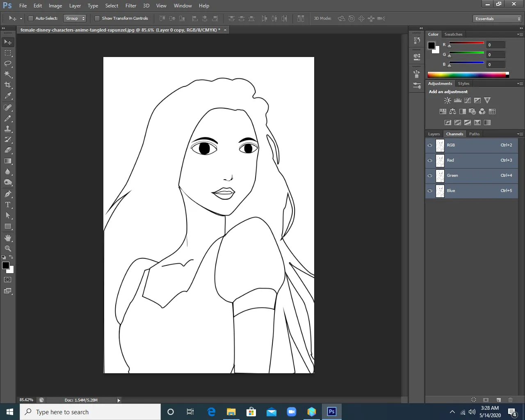Select the Brush tool

8,118
